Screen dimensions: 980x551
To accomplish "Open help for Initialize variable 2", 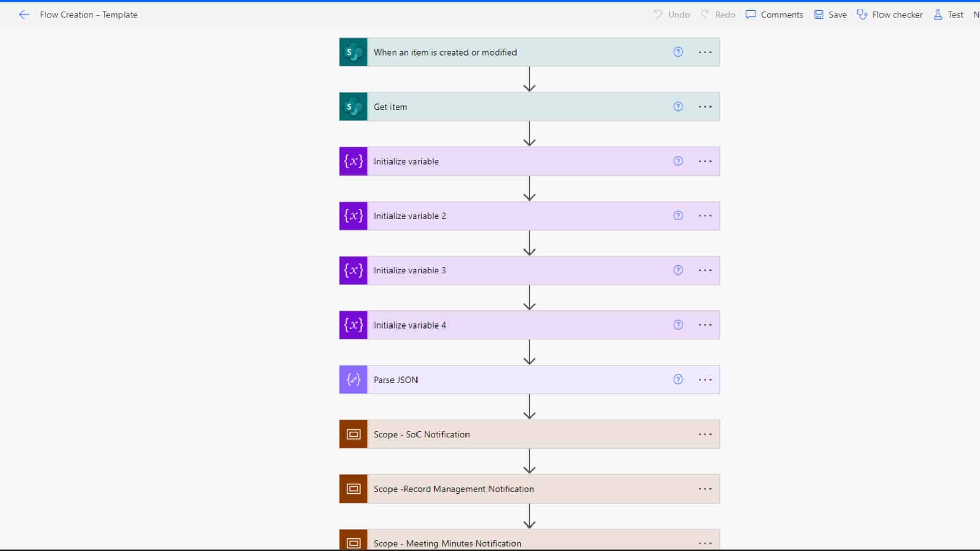I will tap(678, 215).
